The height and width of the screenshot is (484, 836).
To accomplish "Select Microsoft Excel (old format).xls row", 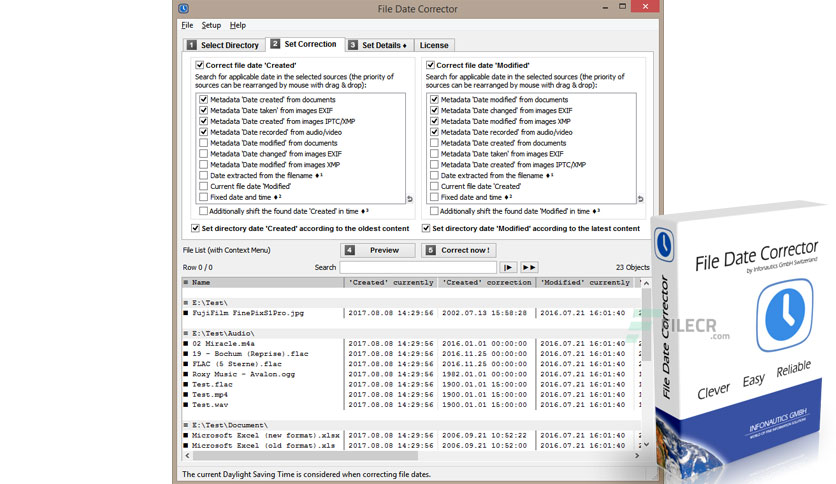I will click(x=411, y=445).
